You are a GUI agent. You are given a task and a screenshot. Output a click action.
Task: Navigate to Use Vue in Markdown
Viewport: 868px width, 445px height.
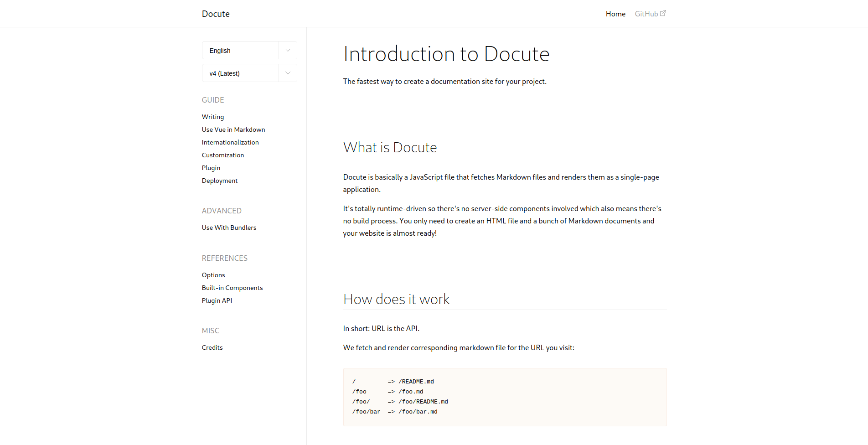coord(233,129)
